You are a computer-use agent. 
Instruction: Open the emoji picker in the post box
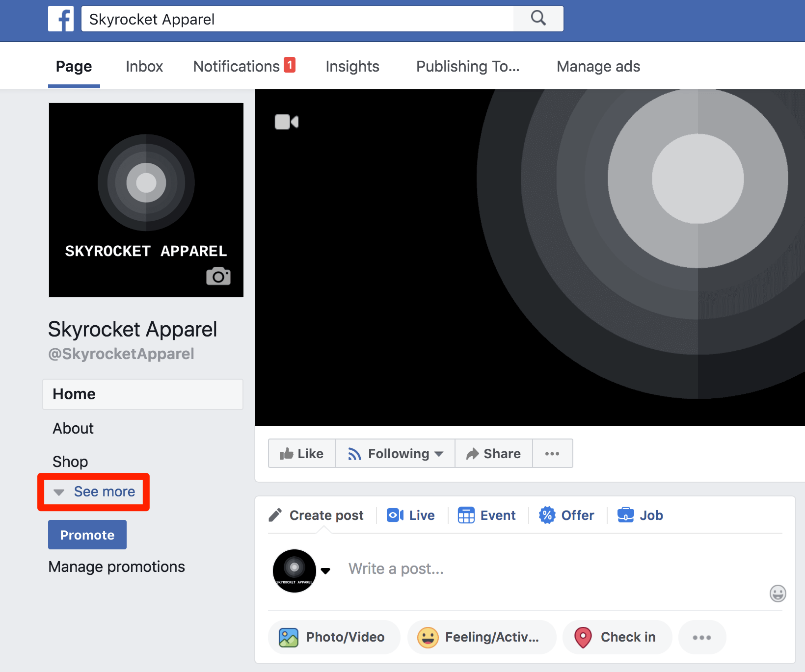click(x=778, y=594)
